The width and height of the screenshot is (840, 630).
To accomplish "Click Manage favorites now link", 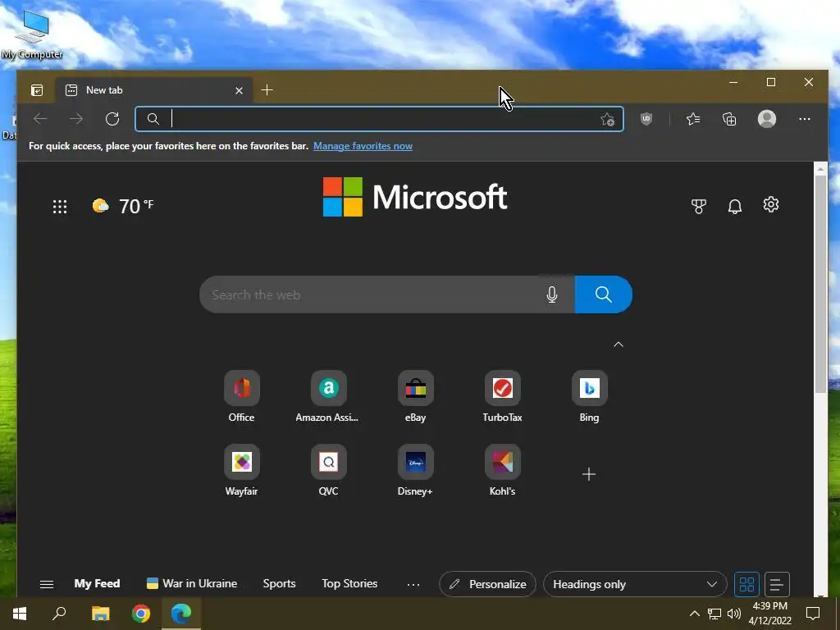I will [x=363, y=146].
